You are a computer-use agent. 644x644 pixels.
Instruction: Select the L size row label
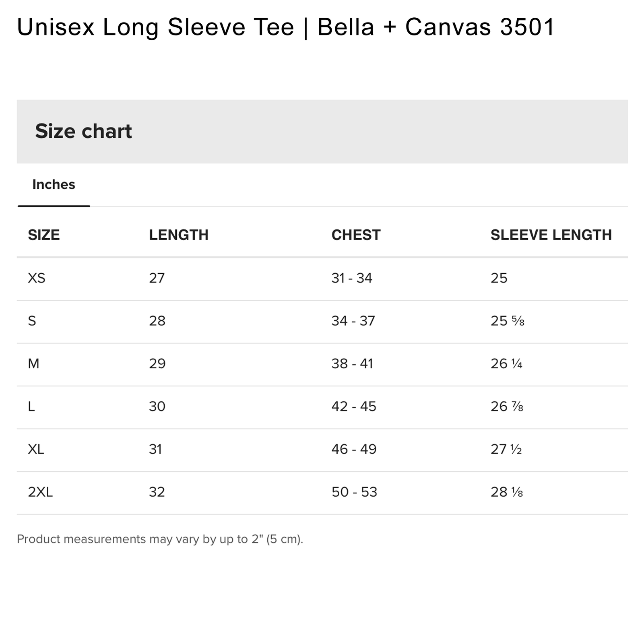pos(31,407)
